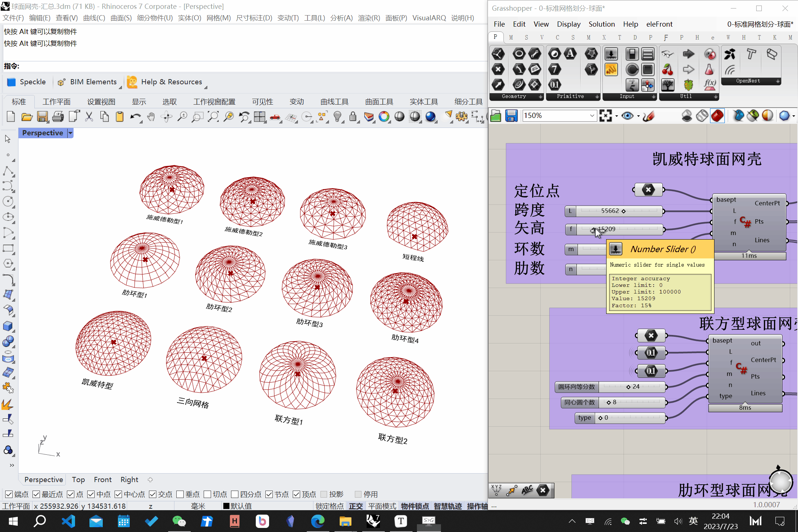Image resolution: width=798 pixels, height=532 pixels.
Task: Open the 150% zoom level dropdown
Action: point(592,116)
